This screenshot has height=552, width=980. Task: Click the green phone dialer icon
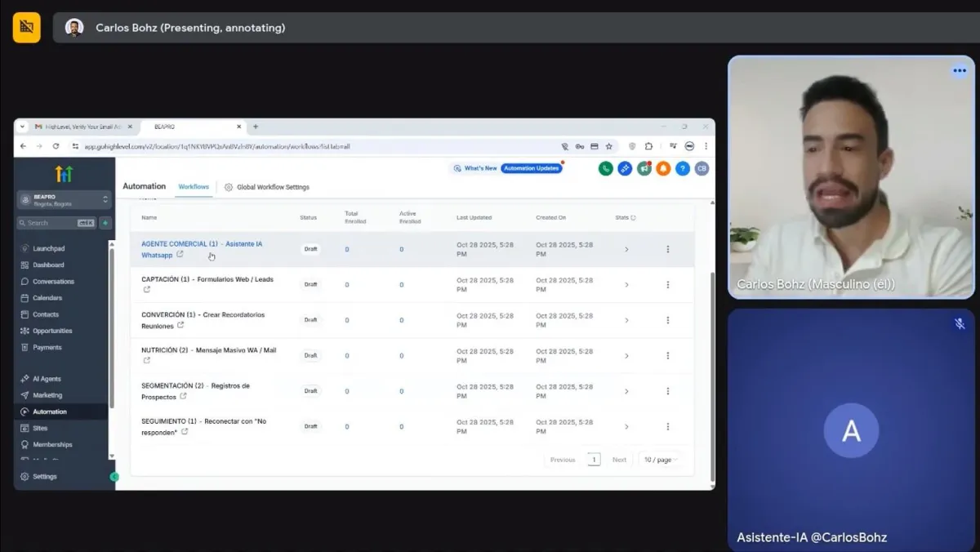coord(605,169)
